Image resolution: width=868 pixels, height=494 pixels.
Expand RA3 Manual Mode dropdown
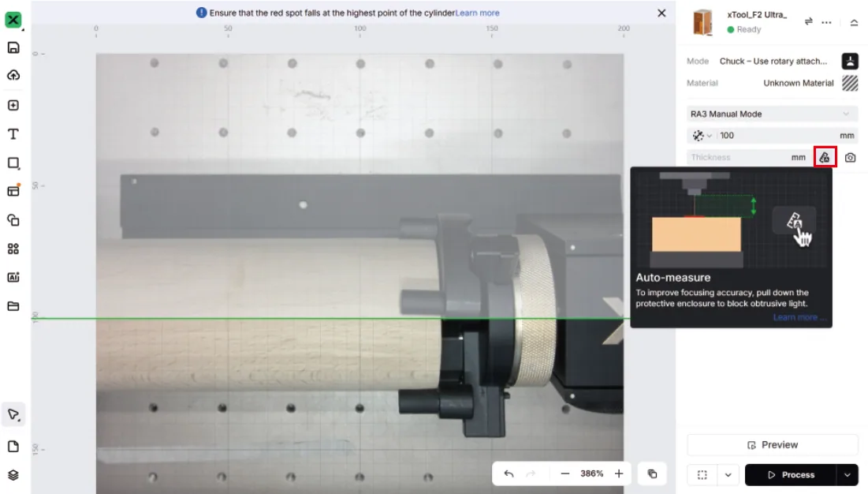point(773,114)
